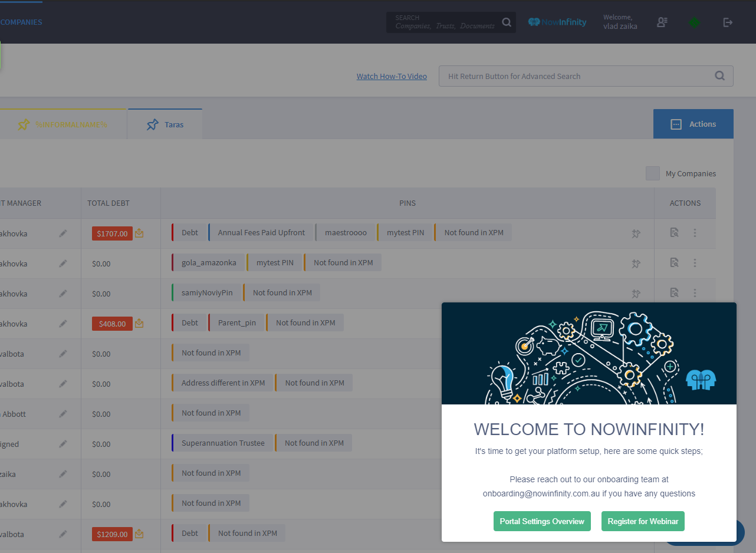
Task: Edit manager pencil in the $1209.00 row
Action: pyautogui.click(x=63, y=534)
